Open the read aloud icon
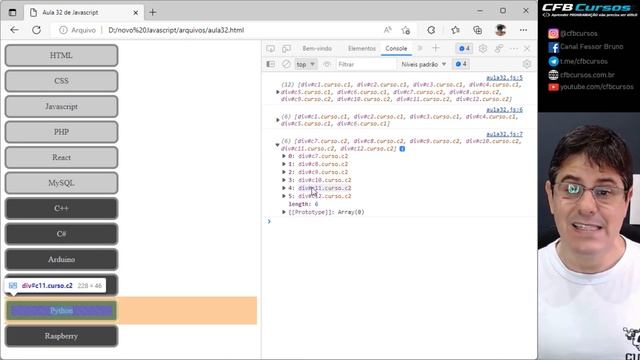The image size is (640, 360). pos(387,30)
